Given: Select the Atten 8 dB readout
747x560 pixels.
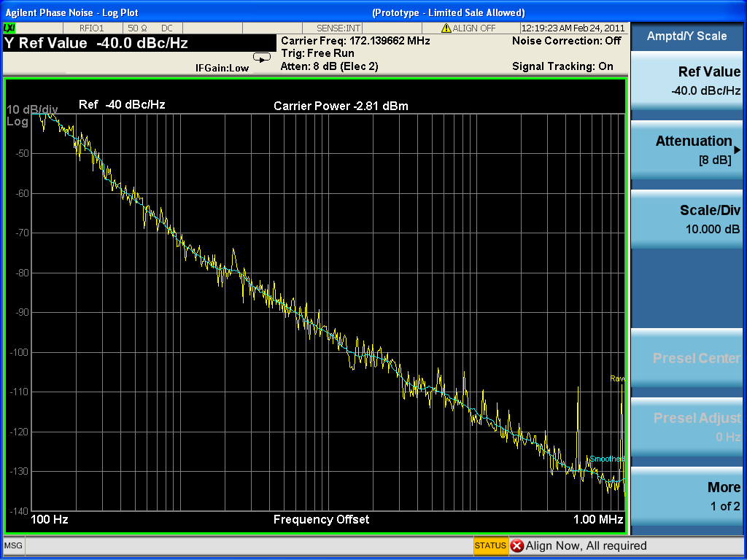Looking at the screenshot, I should [329, 66].
